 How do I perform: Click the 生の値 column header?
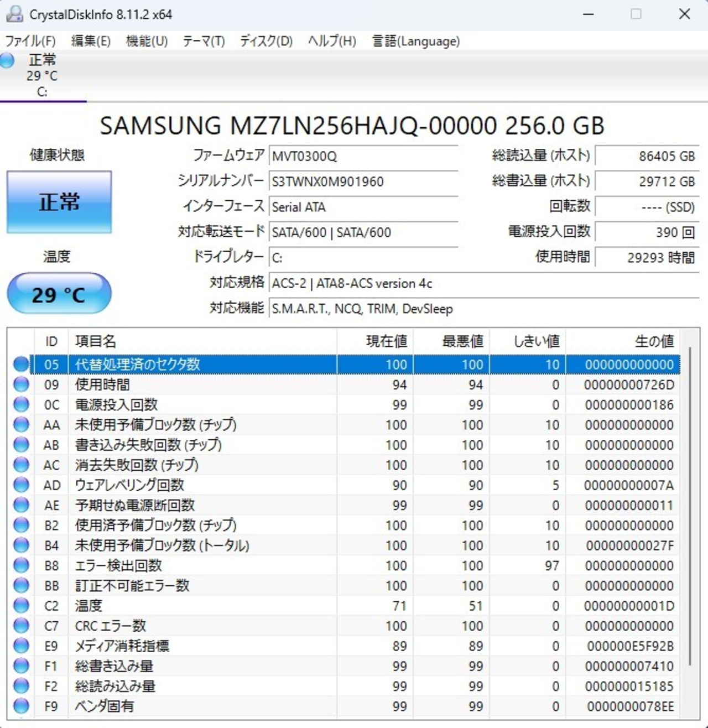click(x=622, y=341)
